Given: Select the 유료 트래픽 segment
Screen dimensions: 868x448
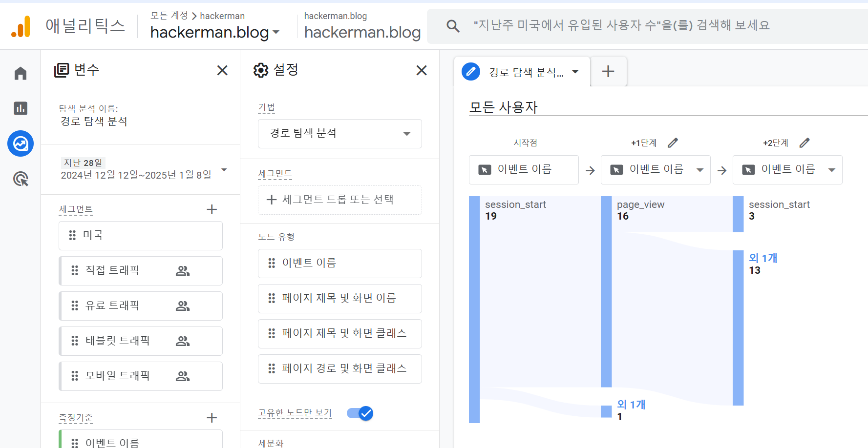Looking at the screenshot, I should [140, 306].
